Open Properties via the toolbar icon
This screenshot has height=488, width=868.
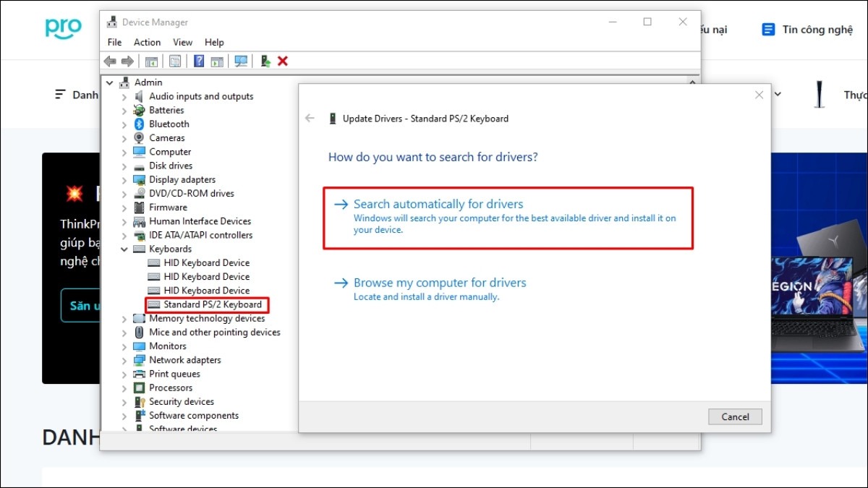[175, 61]
